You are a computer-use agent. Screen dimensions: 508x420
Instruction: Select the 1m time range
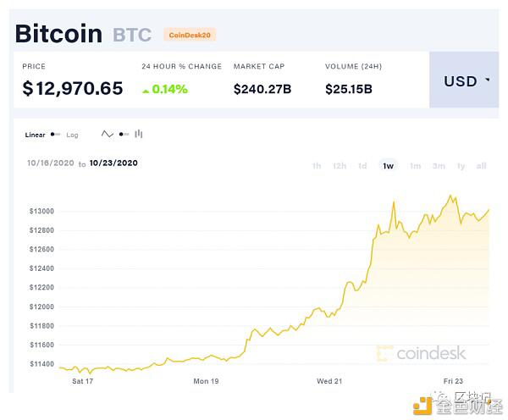pyautogui.click(x=415, y=166)
